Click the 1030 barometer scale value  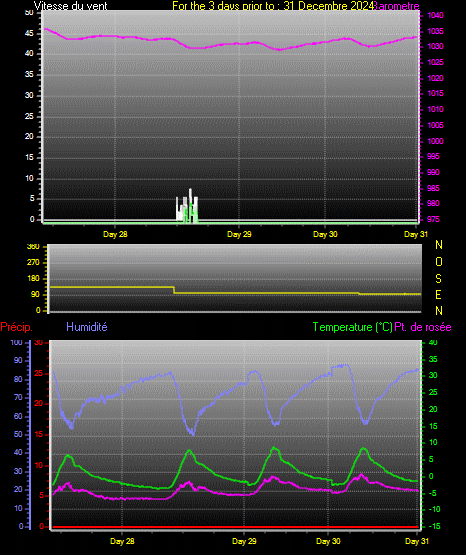coord(435,46)
